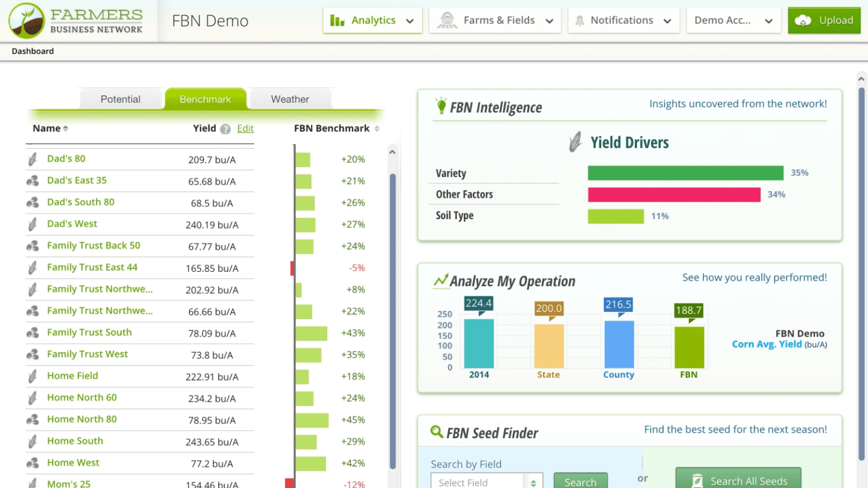Click the pink Other Factors 34% bar

point(674,195)
